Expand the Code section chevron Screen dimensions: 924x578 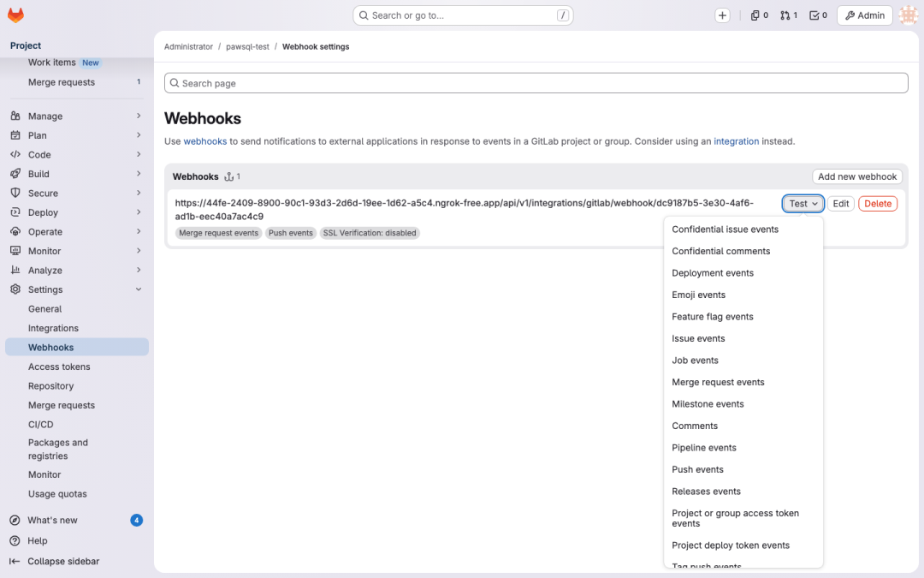(x=139, y=154)
